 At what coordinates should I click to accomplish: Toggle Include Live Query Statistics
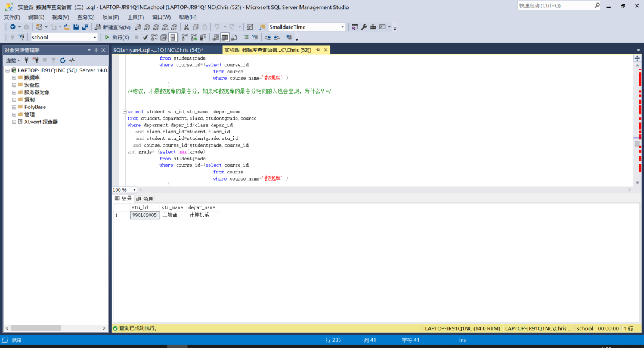click(x=194, y=38)
